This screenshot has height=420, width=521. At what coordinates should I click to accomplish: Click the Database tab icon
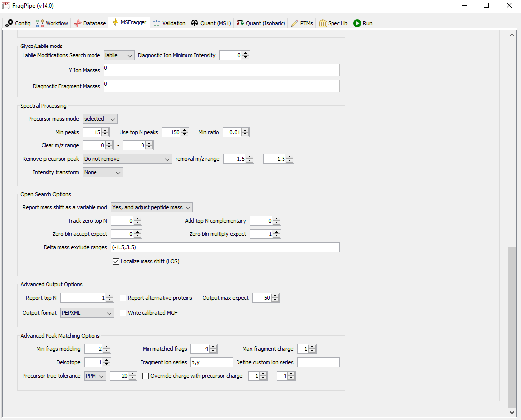pyautogui.click(x=77, y=23)
